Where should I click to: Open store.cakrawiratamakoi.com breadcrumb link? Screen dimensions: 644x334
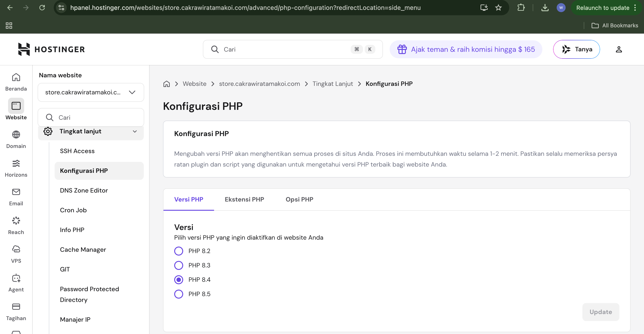260,84
